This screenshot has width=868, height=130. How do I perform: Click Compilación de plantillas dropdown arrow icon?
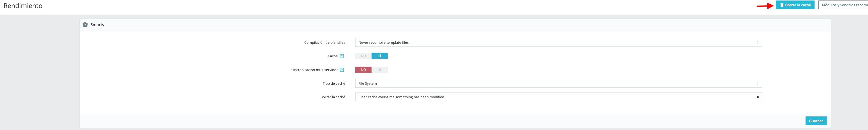tap(758, 42)
